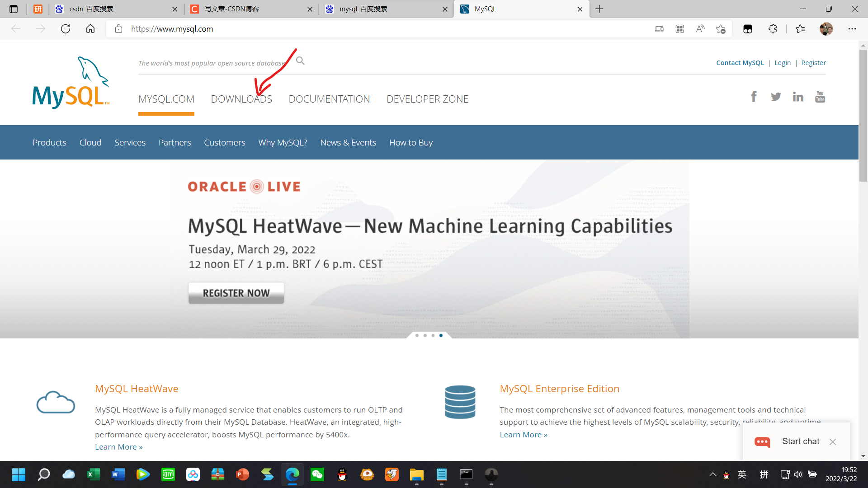Open the Start chat bubble icon
This screenshot has width=868, height=488.
(x=762, y=442)
